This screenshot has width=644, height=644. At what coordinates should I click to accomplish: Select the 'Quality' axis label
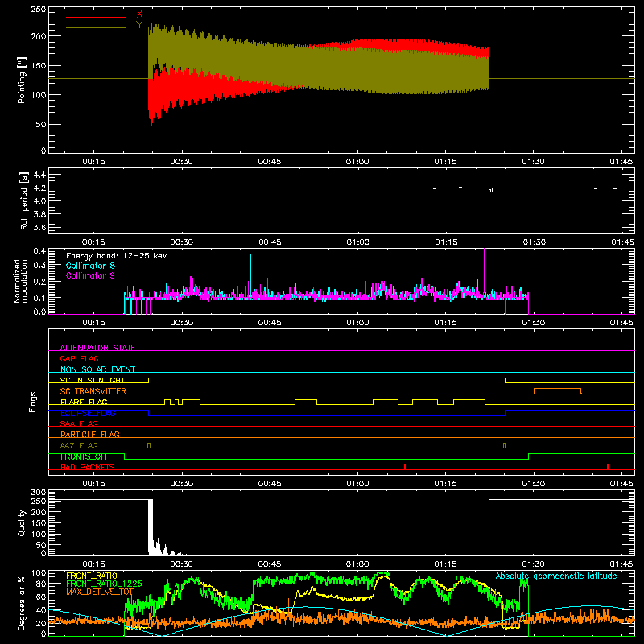(22, 522)
